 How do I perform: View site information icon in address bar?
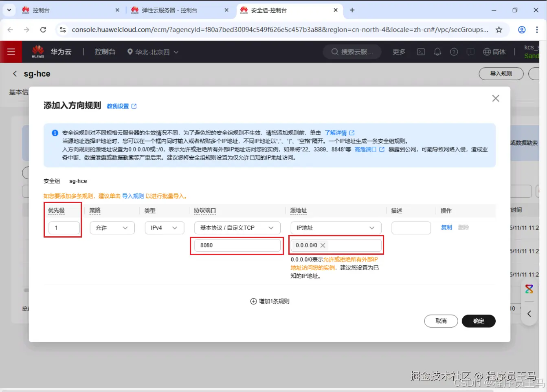point(63,30)
